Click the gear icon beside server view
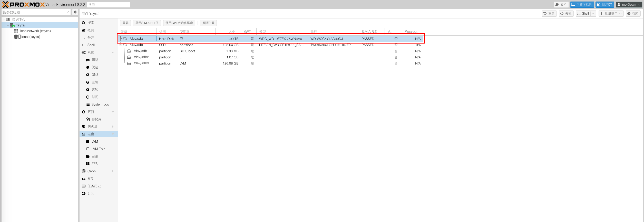The image size is (644, 222). (75, 12)
